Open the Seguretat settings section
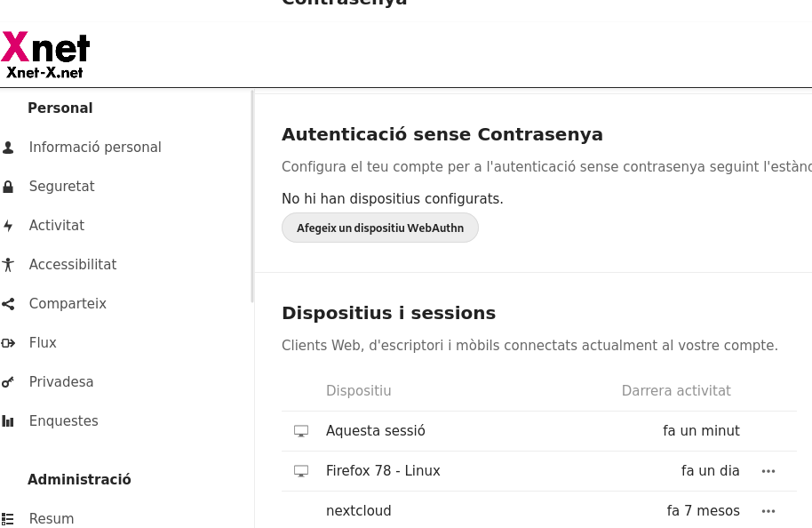Image resolution: width=812 pixels, height=528 pixels. pyautogui.click(x=61, y=187)
